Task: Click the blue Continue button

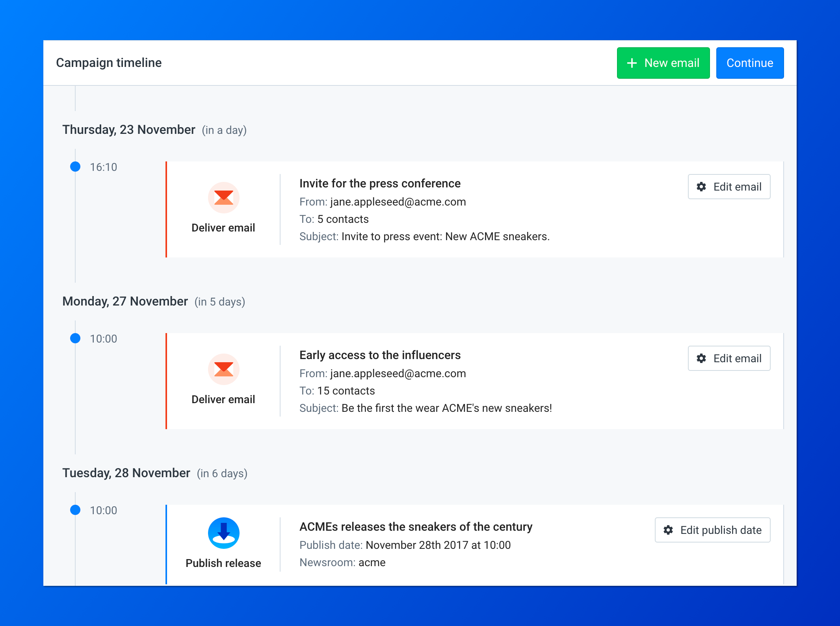Action: coord(750,63)
